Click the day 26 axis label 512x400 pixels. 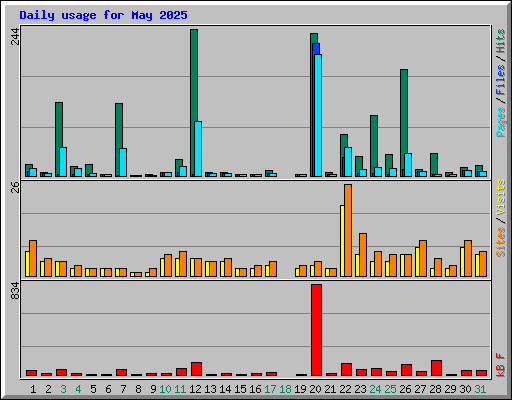pyautogui.click(x=405, y=389)
